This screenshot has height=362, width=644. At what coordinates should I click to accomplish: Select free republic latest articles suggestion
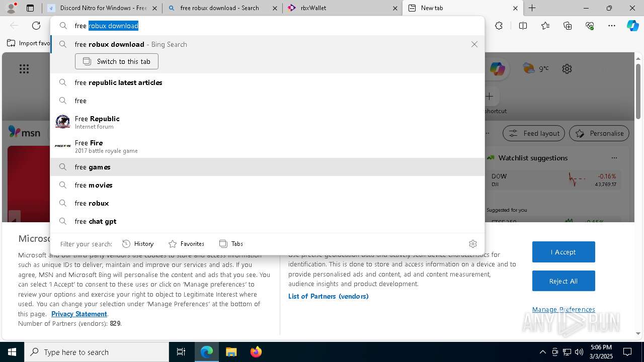point(267,82)
